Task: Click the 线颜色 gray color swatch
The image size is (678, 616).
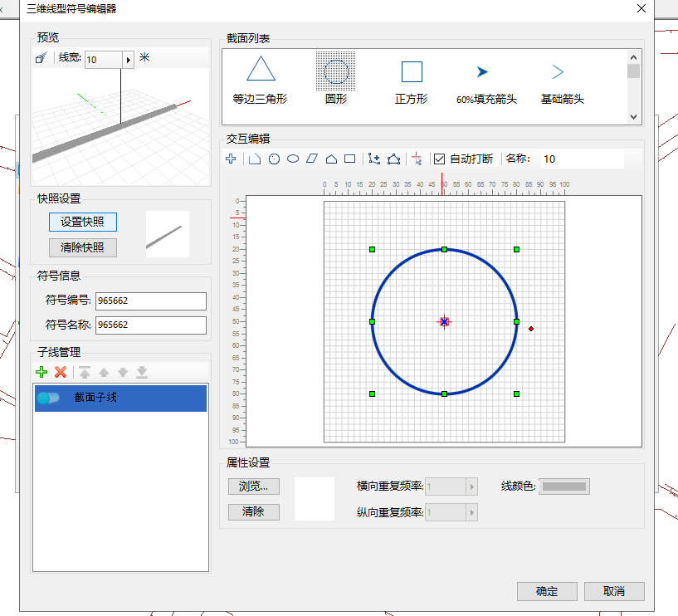Action: (x=564, y=486)
